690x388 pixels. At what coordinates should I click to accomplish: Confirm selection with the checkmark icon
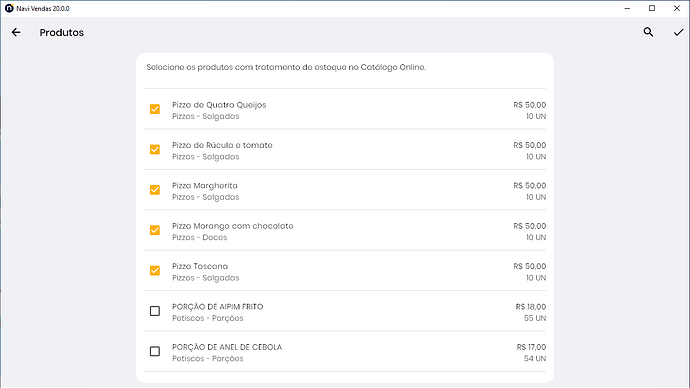click(678, 32)
